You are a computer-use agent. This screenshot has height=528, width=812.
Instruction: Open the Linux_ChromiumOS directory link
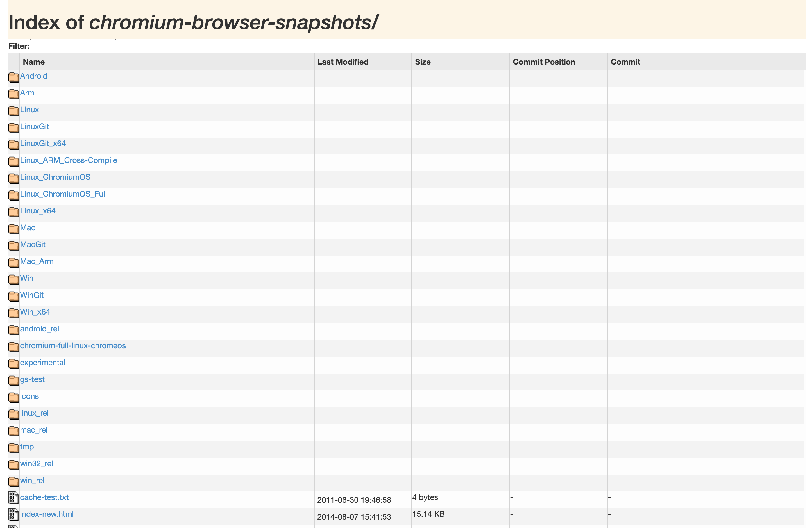point(55,177)
